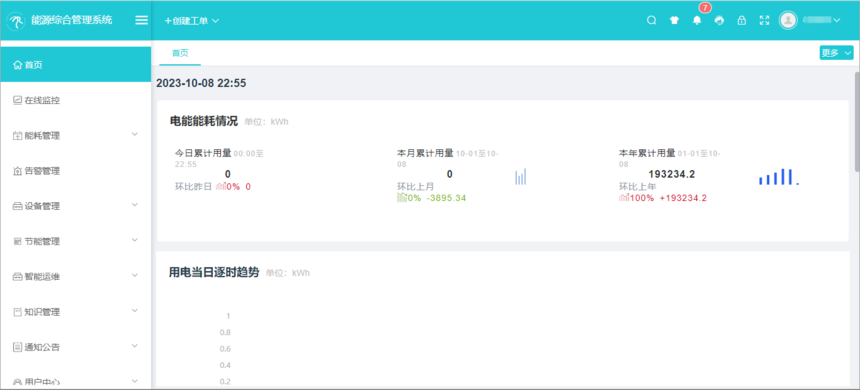Open 在线监控 in the sidebar
860x390 pixels.
click(76, 100)
